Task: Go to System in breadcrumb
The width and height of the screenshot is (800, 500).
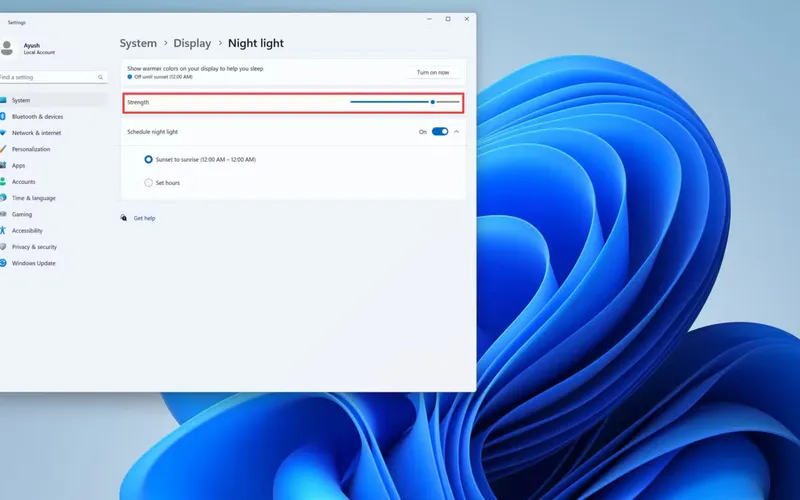Action: 138,43
